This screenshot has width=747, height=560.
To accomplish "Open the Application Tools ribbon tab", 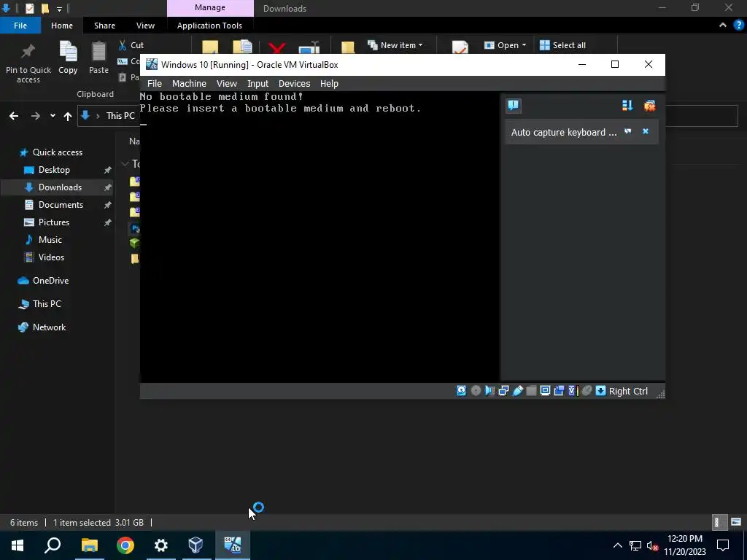I will [209, 26].
